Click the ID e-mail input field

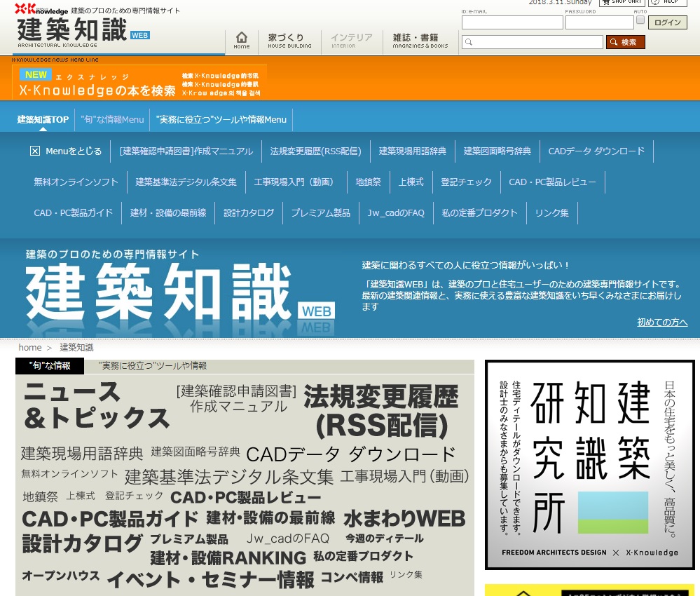coord(512,22)
